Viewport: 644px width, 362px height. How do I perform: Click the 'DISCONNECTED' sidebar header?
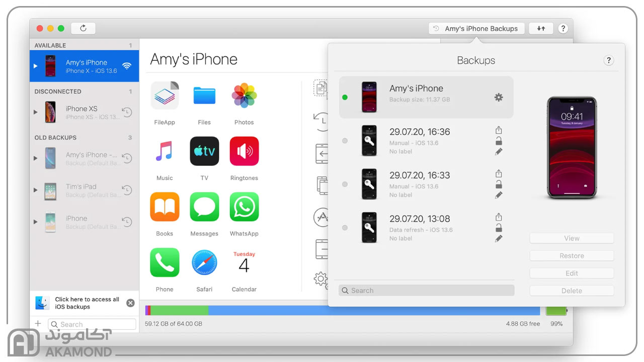(x=58, y=92)
